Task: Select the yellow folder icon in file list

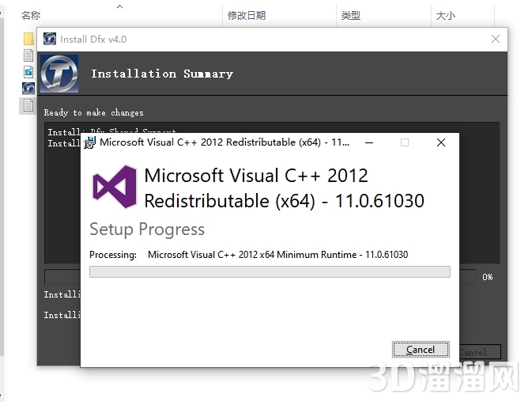Action: [28, 38]
